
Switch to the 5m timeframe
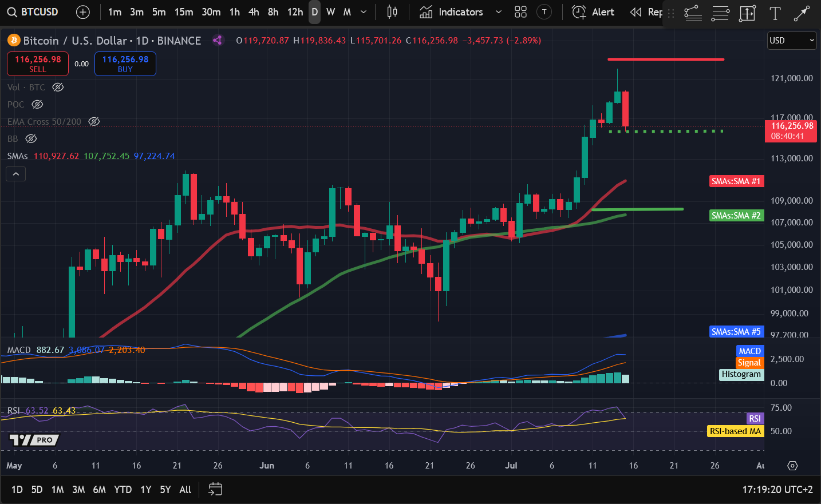tap(159, 12)
